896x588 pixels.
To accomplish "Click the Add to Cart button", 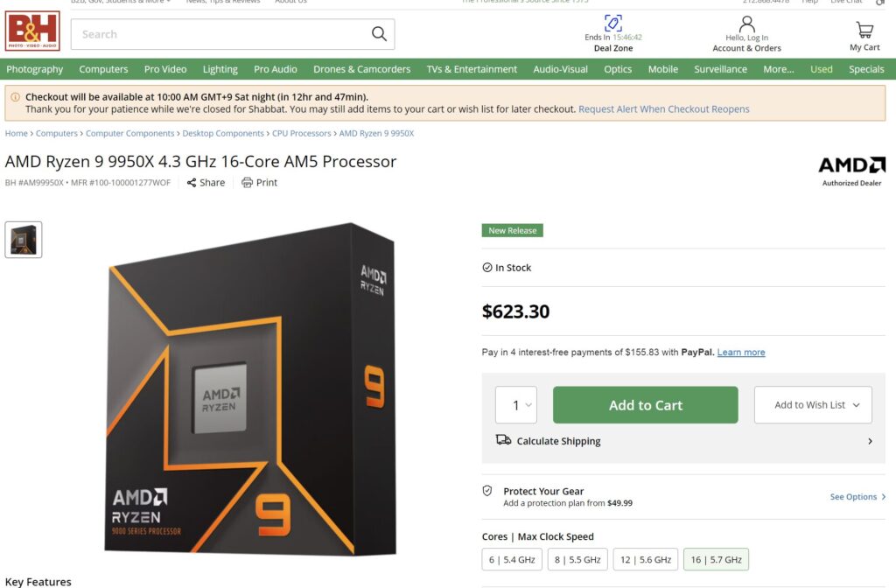I will [645, 405].
